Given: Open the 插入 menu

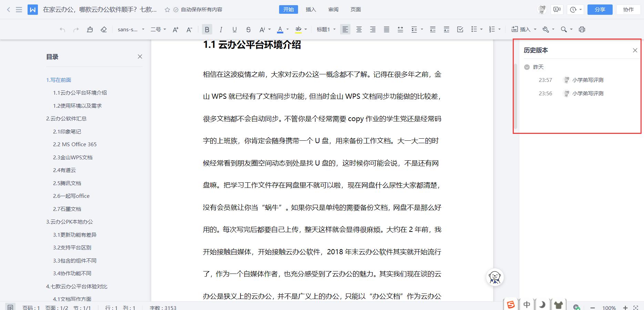Looking at the screenshot, I should 310,9.
